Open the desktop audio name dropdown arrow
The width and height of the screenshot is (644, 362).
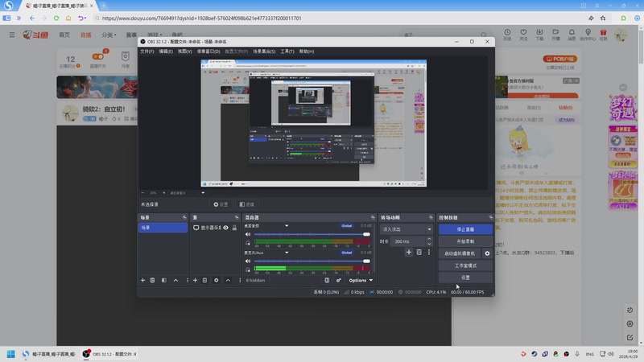click(287, 226)
